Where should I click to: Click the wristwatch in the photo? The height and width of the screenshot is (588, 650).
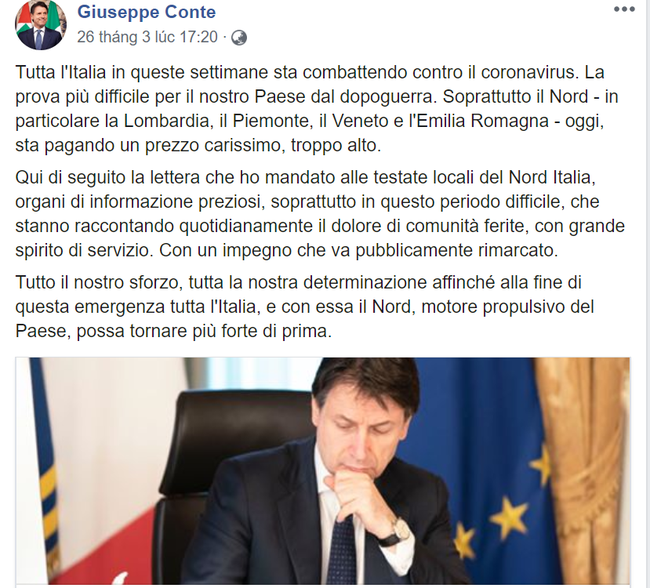click(x=398, y=532)
